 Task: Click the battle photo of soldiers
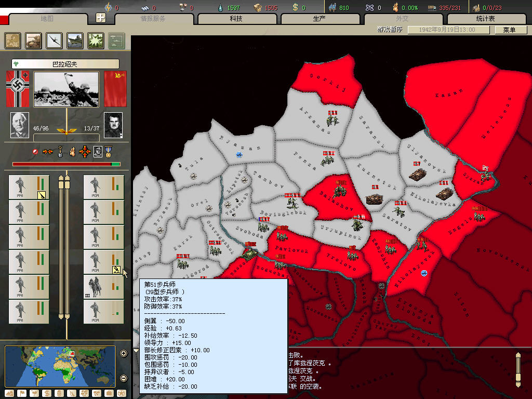click(x=66, y=89)
